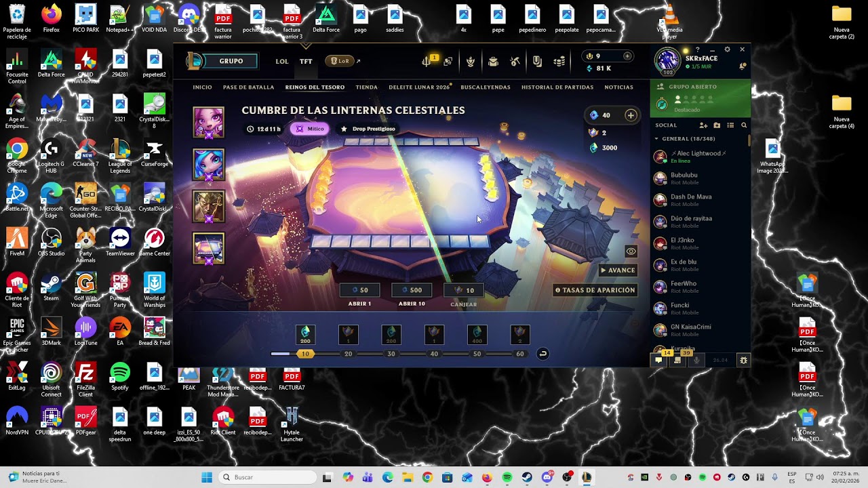Switch to the LOL tab
Viewport: 868px width, 488px height.
(x=282, y=62)
